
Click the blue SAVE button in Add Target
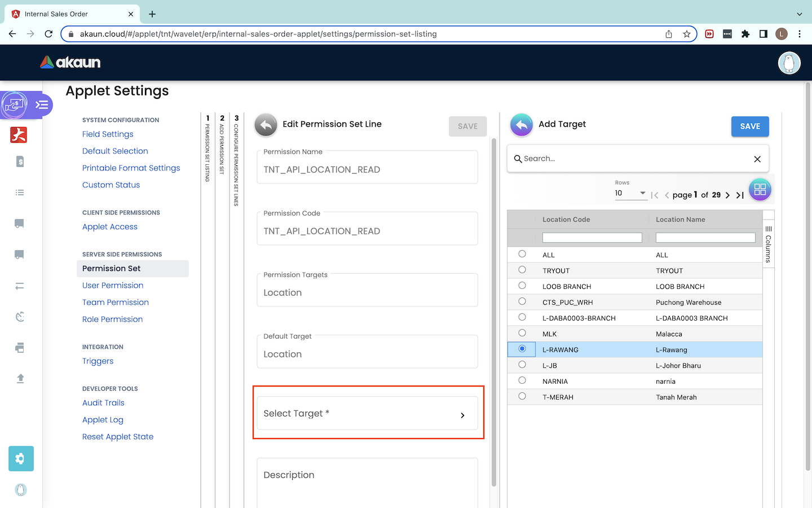coord(749,126)
